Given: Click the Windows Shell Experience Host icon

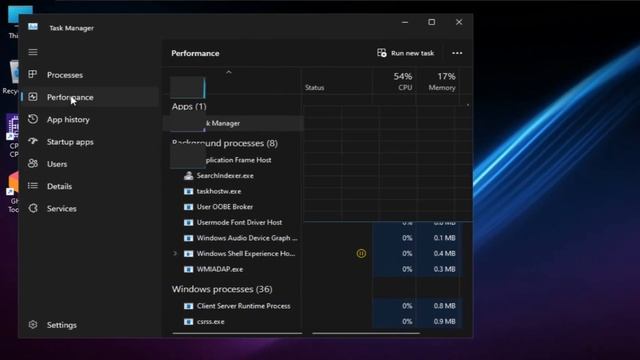Looking at the screenshot, I should point(188,253).
